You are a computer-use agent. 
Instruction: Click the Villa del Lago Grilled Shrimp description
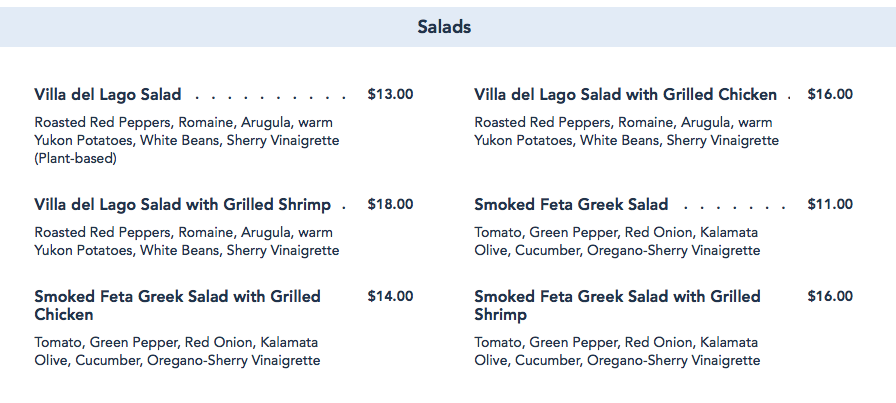(186, 241)
